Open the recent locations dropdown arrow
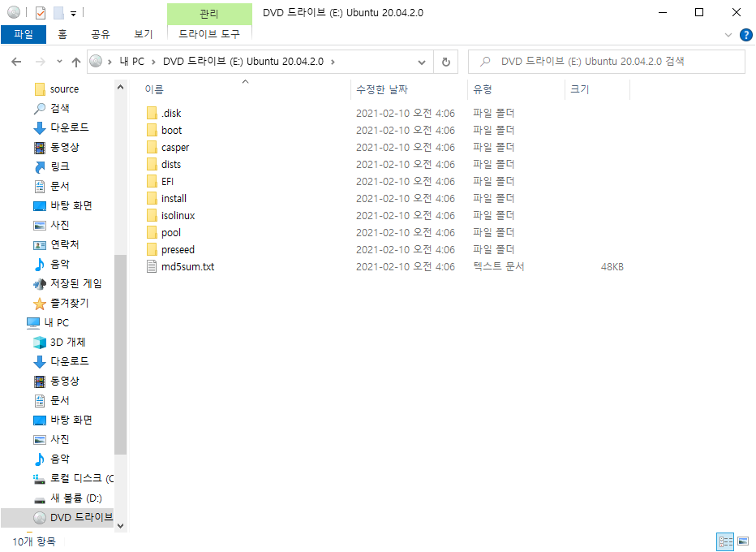 tap(59, 62)
